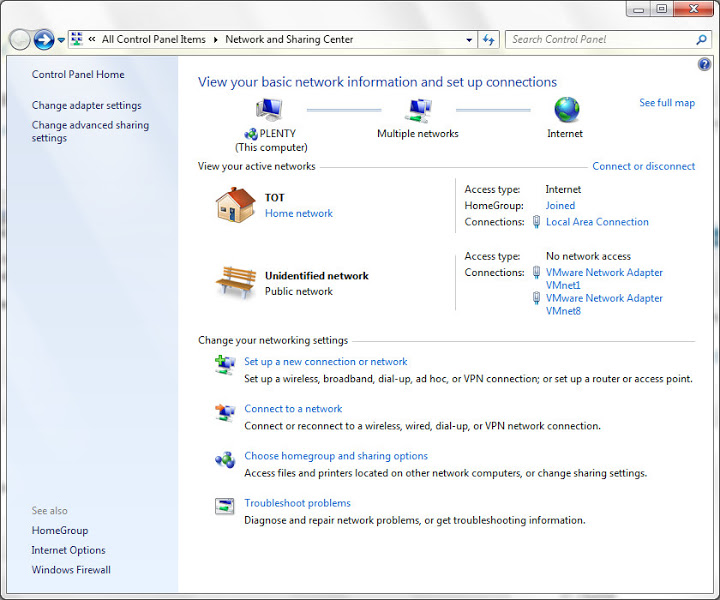Click the Connect to a network icon
The width and height of the screenshot is (720, 600).
pos(225,412)
